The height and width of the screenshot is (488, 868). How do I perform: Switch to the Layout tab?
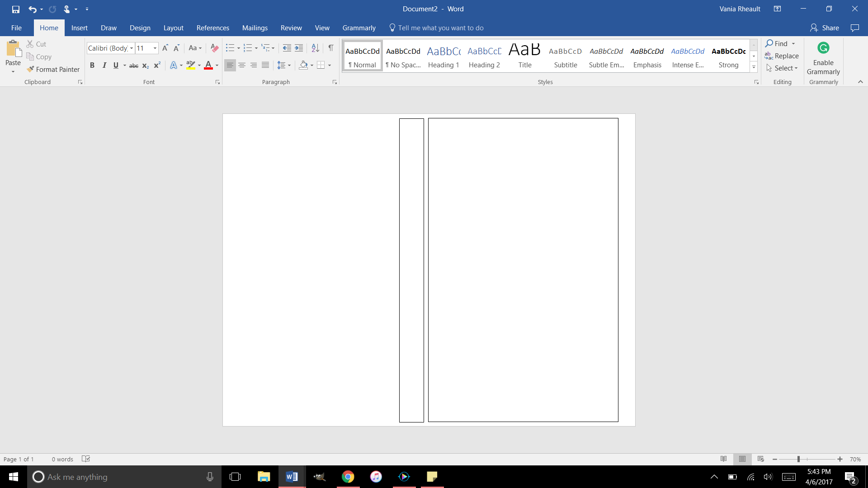point(174,28)
